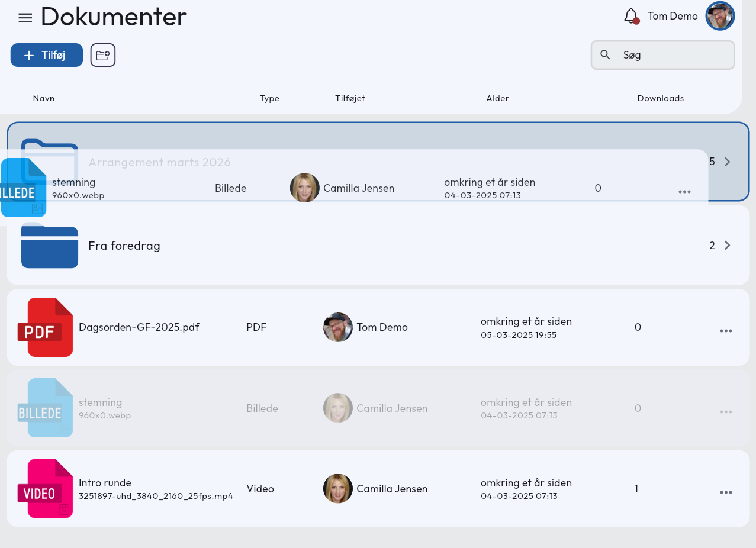Click the Type column header

pyautogui.click(x=269, y=98)
